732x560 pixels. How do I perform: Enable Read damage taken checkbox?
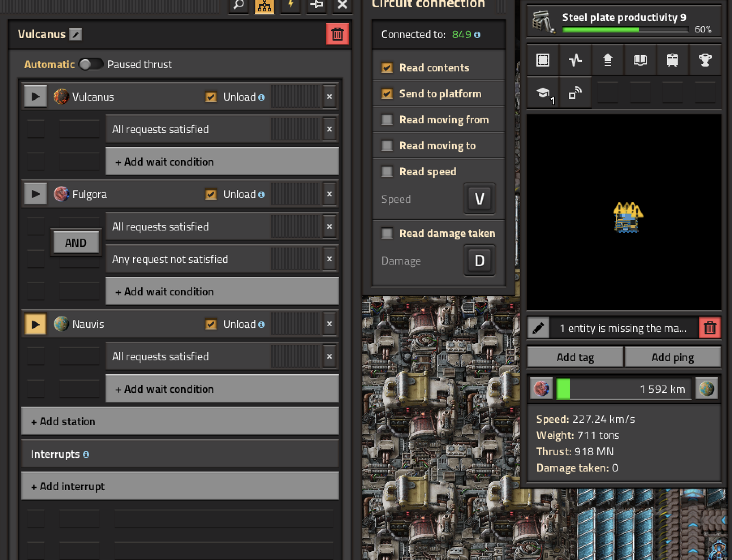[387, 233]
